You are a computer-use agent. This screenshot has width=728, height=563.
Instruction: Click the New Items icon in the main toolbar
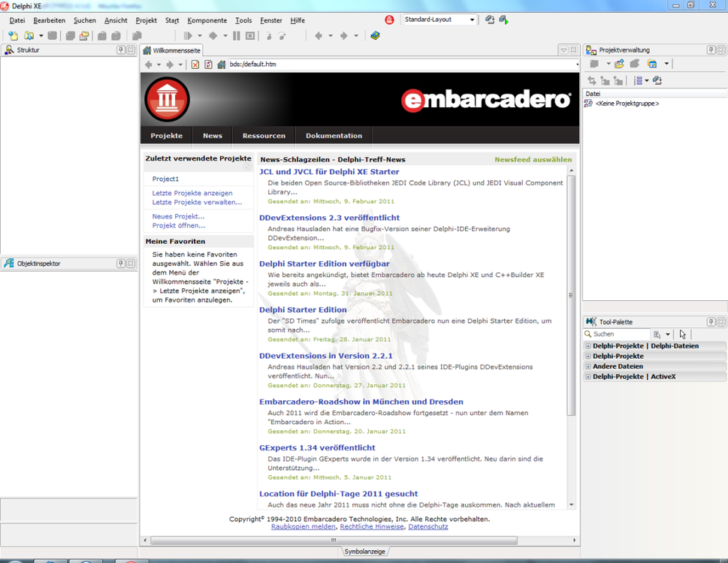tap(13, 36)
